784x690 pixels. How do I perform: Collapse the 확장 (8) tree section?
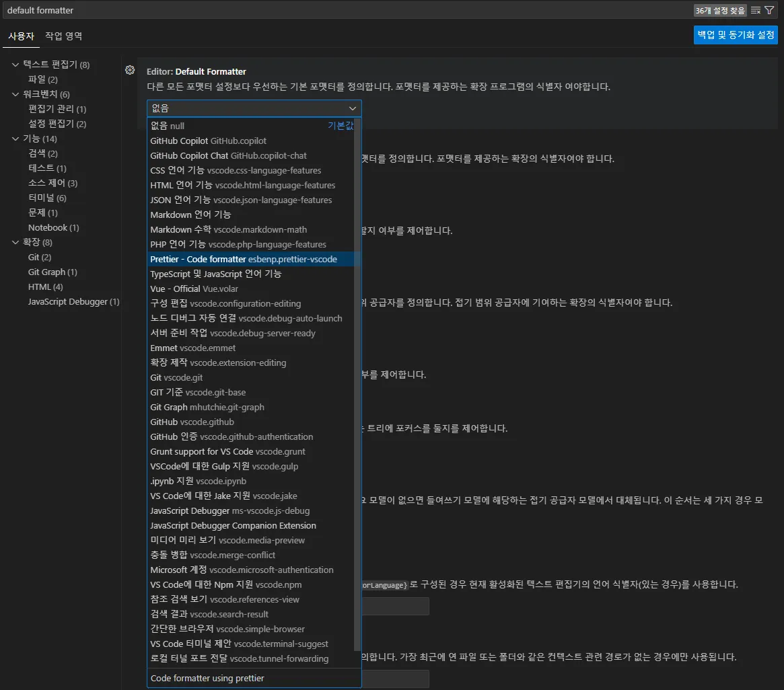coord(15,242)
